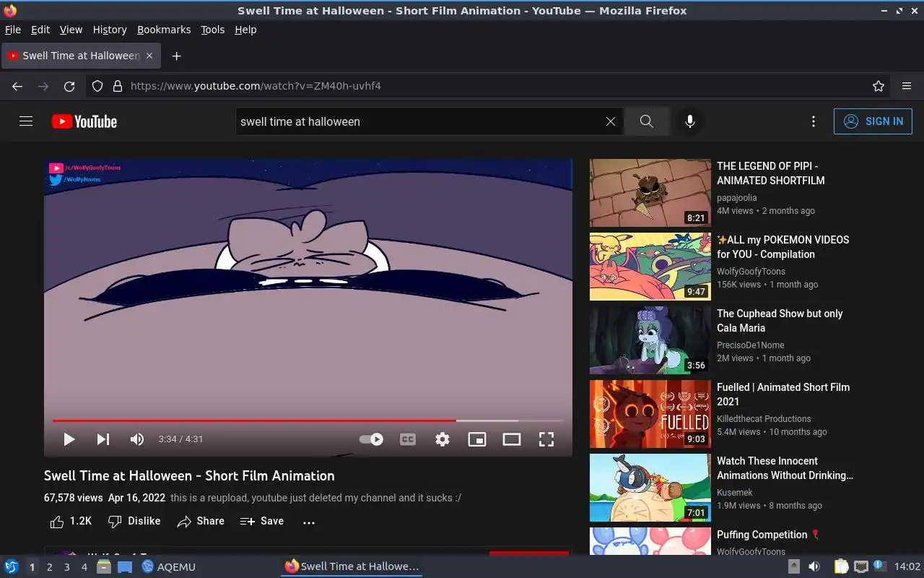Open Fuelled Animated Short Film title
This screenshot has height=578, width=924.
pyautogui.click(x=783, y=394)
